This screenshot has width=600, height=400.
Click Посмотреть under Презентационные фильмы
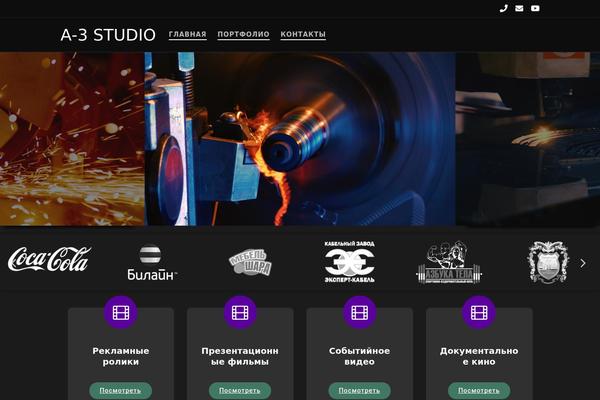(240, 391)
